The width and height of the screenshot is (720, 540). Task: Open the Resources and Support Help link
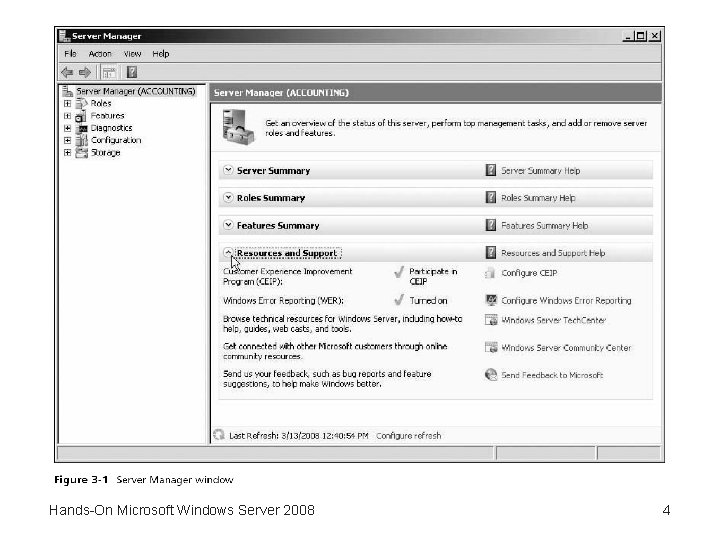coord(553,253)
